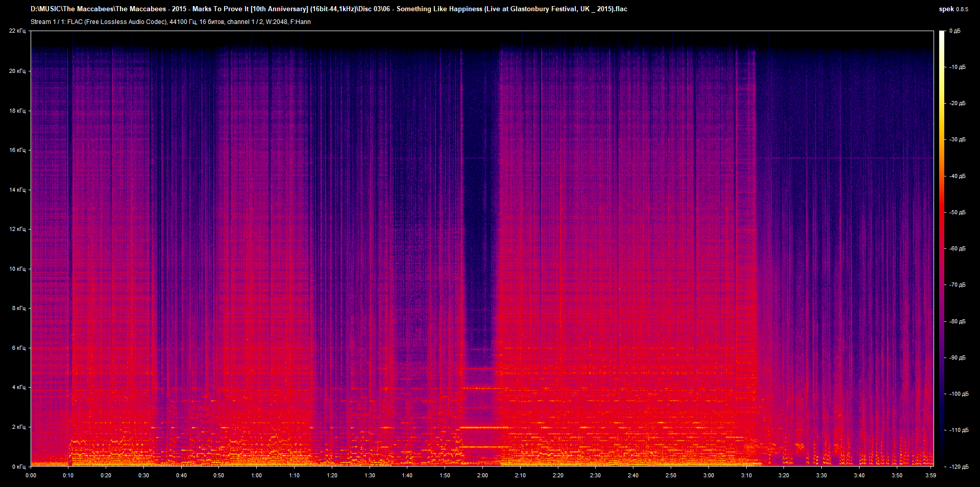Click the spek 0.8.5 version label
980x487 pixels.
point(953,9)
